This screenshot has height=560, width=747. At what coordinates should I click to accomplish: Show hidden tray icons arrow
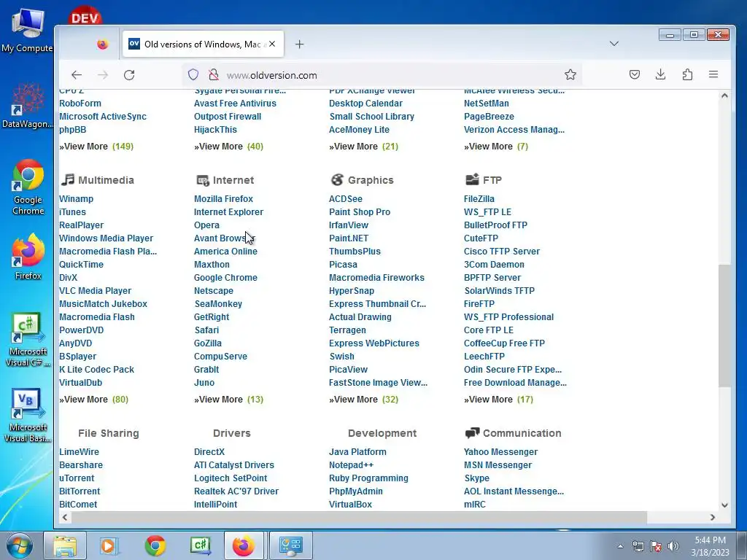click(620, 546)
